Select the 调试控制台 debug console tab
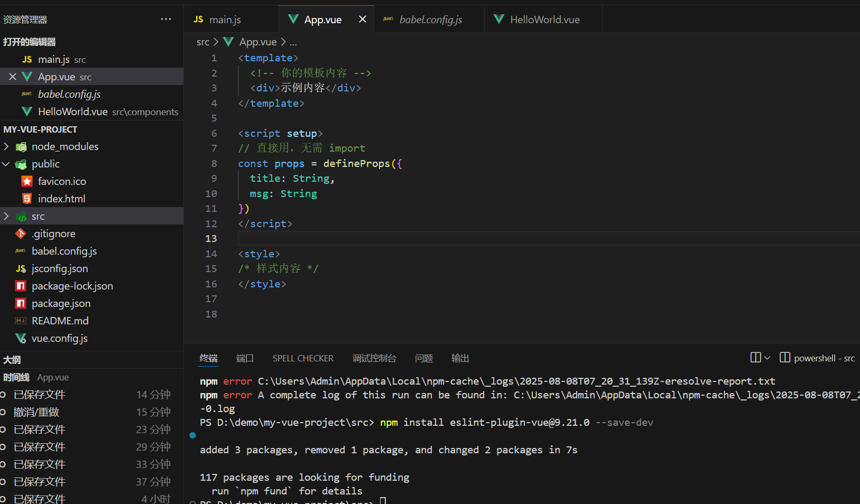Viewport: 860px width, 504px height. tap(374, 358)
